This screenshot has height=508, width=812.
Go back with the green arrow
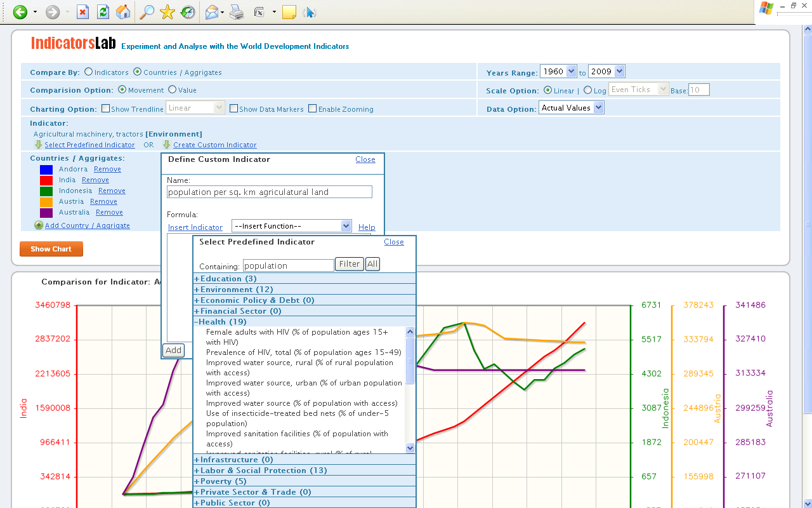[x=20, y=11]
